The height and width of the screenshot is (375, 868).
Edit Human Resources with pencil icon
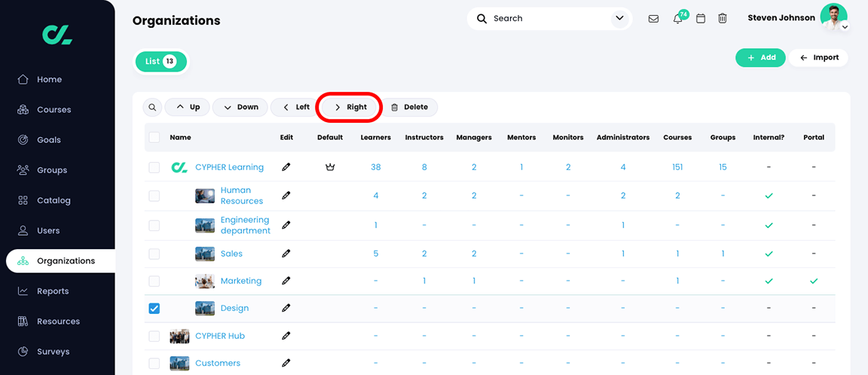286,196
